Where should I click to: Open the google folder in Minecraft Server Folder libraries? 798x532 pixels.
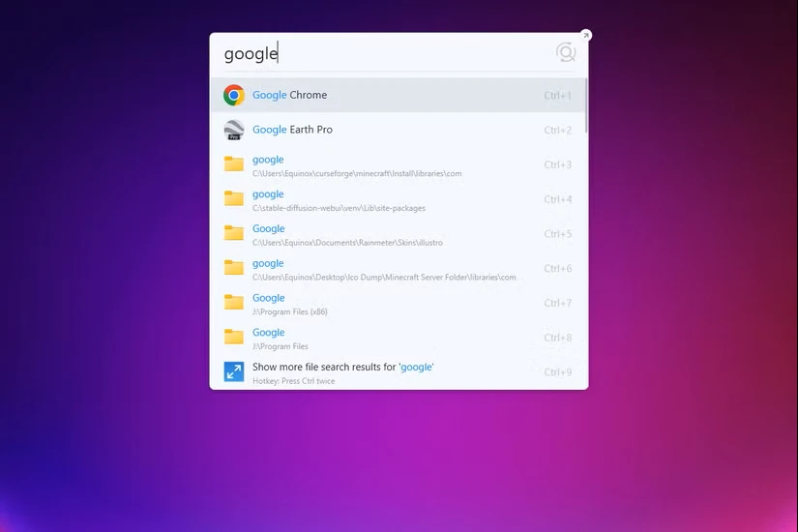(387, 269)
